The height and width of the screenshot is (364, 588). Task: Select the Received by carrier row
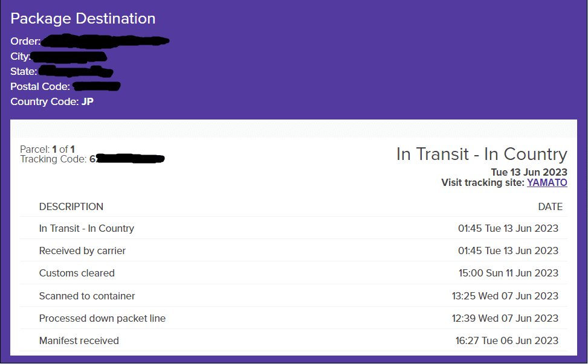293,251
